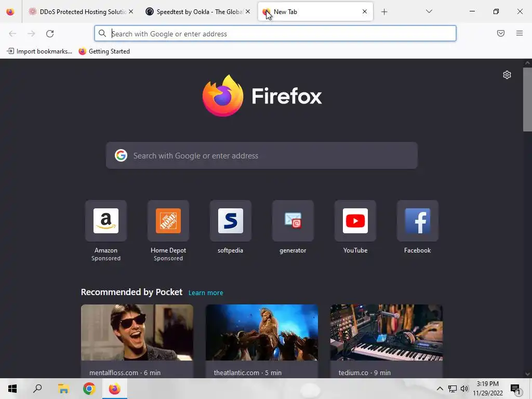The width and height of the screenshot is (532, 399).
Task: Open the Facebook shortcut tile
Action: point(418,221)
